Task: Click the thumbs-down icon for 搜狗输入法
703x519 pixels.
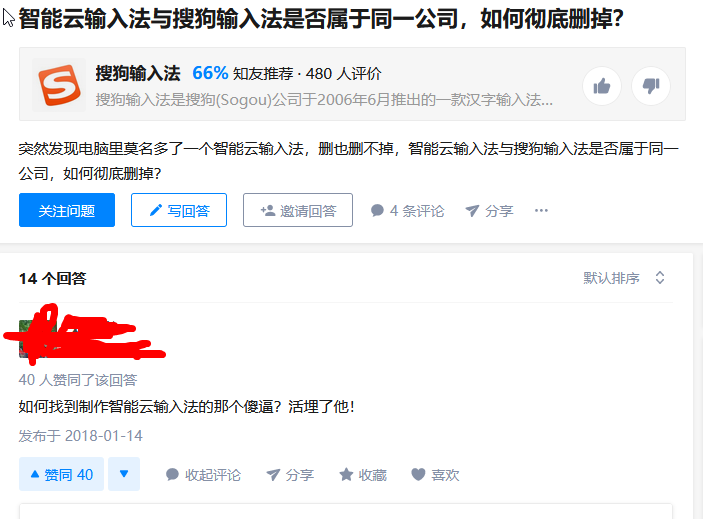Action: (x=651, y=86)
